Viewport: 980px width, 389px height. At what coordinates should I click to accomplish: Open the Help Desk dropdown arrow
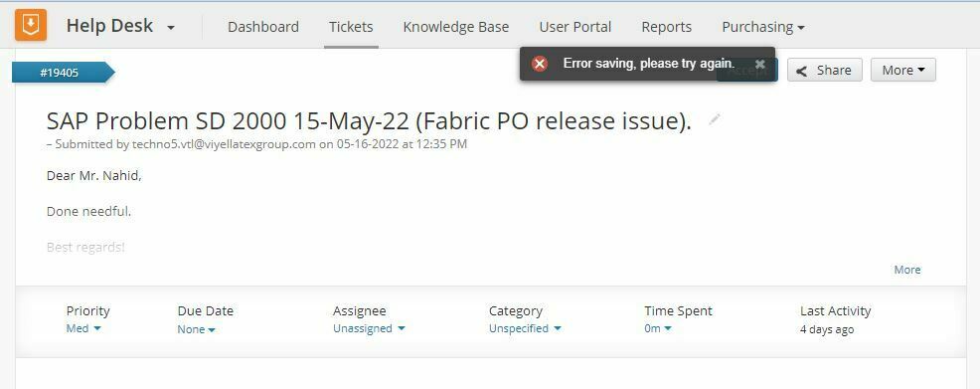click(x=171, y=28)
